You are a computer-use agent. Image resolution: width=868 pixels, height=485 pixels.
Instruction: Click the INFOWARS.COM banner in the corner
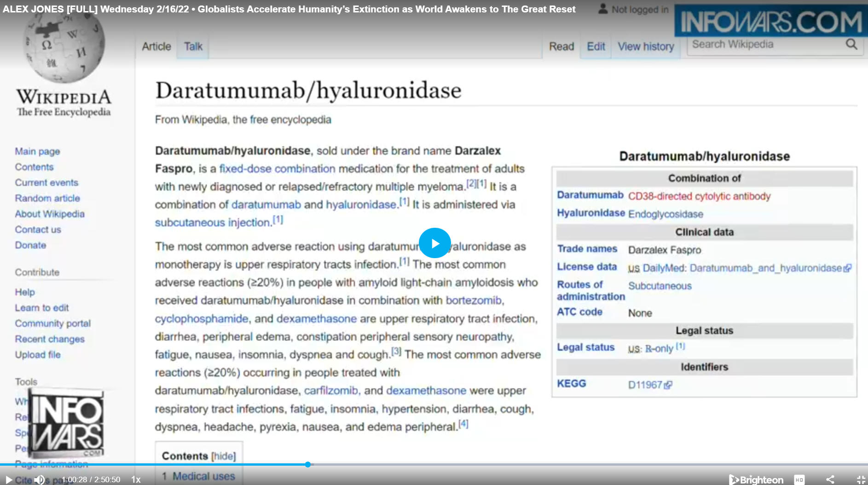771,21
